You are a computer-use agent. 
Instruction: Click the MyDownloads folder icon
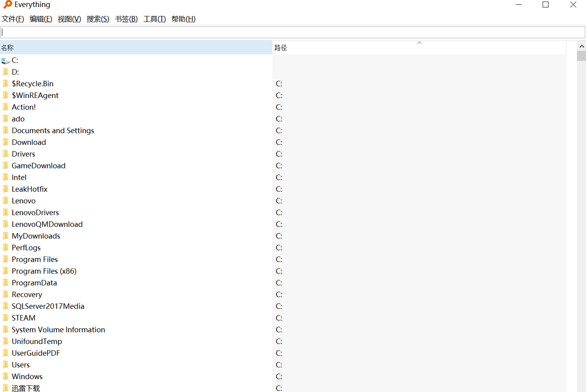pos(6,236)
